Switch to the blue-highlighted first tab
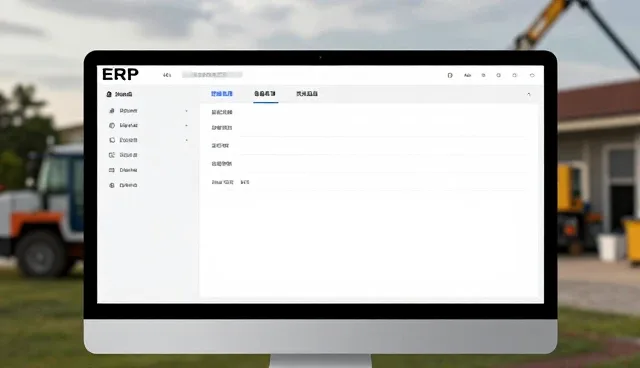Viewport: 640px width, 368px height. 222,94
